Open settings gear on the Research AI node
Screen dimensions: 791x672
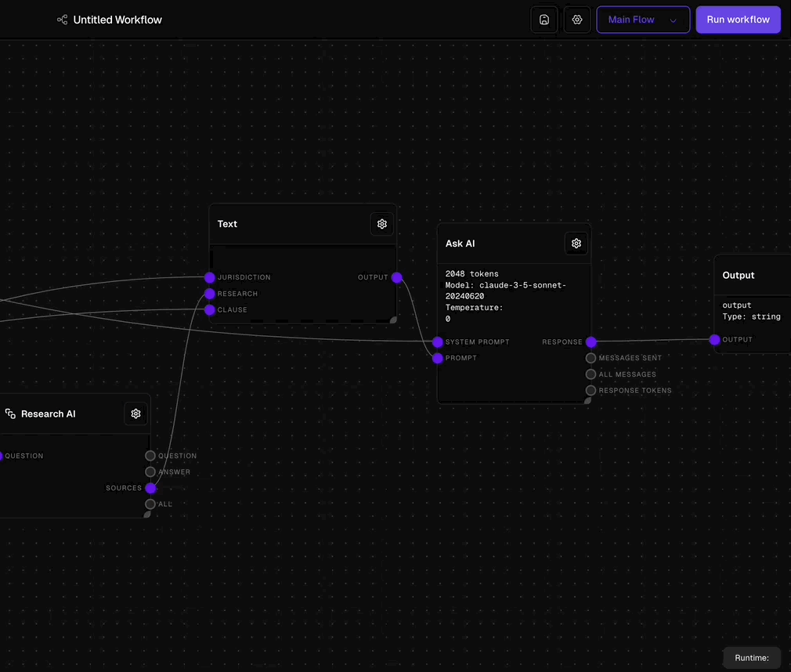coord(135,413)
